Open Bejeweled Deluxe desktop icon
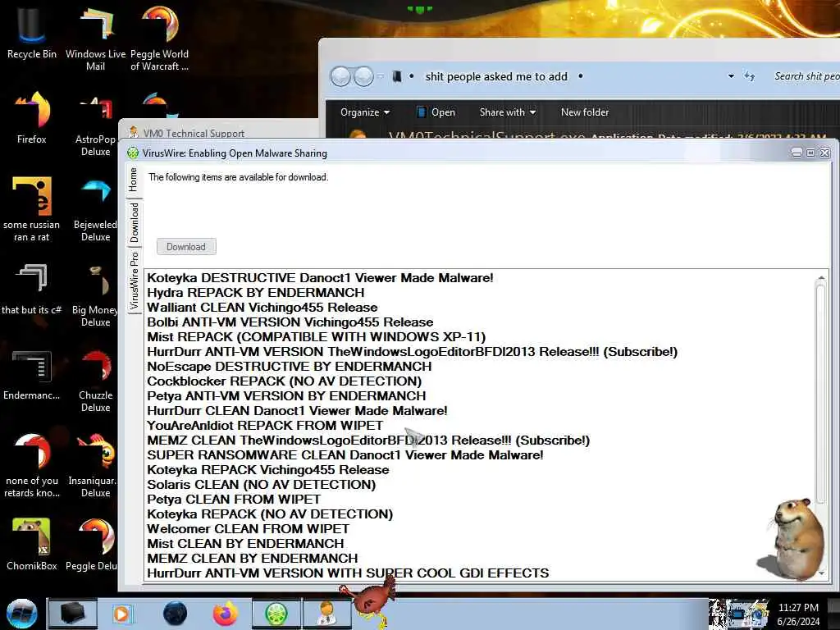This screenshot has width=840, height=630. (95, 209)
